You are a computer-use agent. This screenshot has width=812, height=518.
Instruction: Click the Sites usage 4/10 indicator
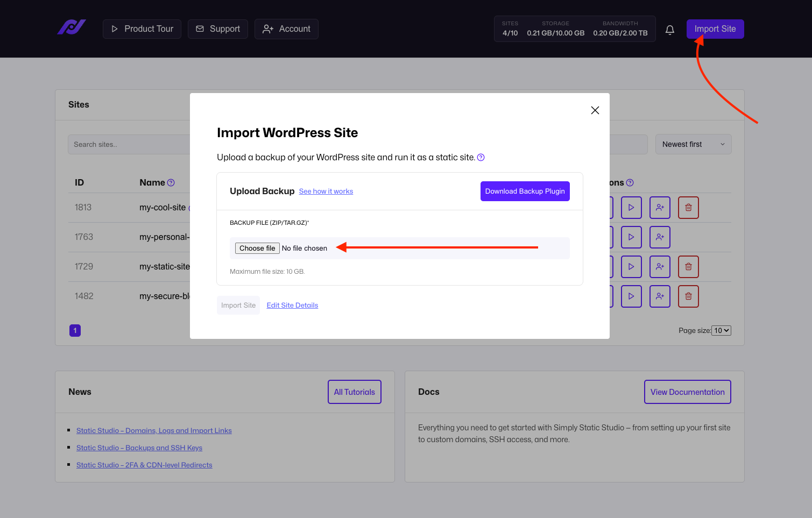[x=510, y=29]
